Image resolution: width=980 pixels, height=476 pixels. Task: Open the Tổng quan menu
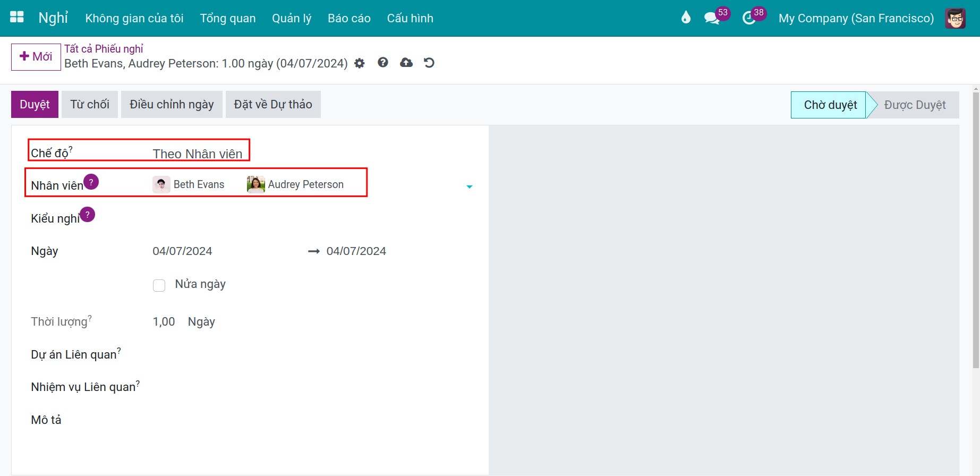tap(228, 18)
